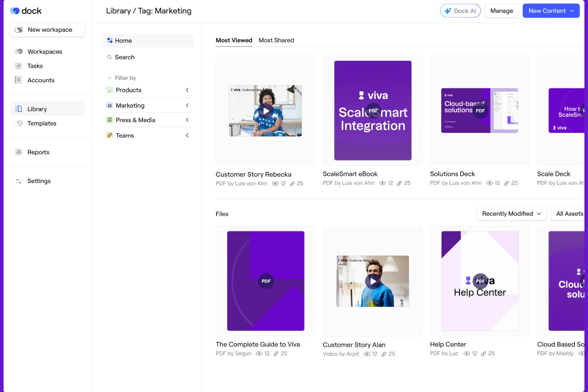
Task: Click the Dock AI sparkle icon
Action: (x=448, y=11)
